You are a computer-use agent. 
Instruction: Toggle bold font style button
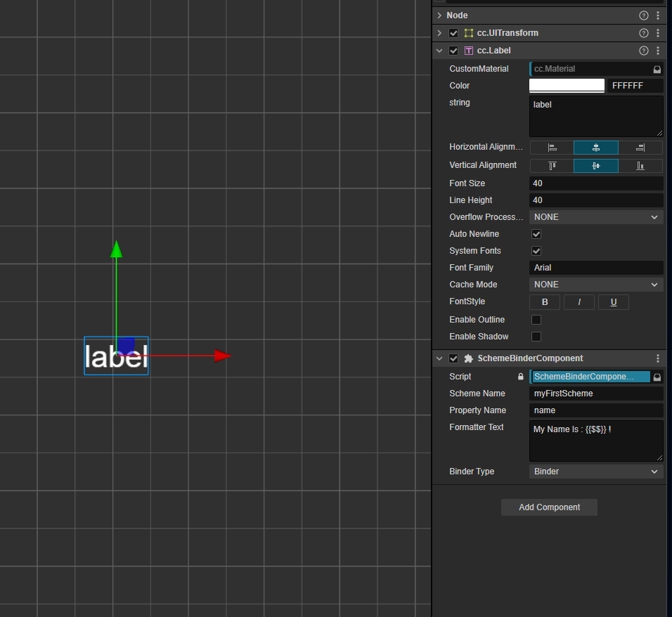pos(545,302)
